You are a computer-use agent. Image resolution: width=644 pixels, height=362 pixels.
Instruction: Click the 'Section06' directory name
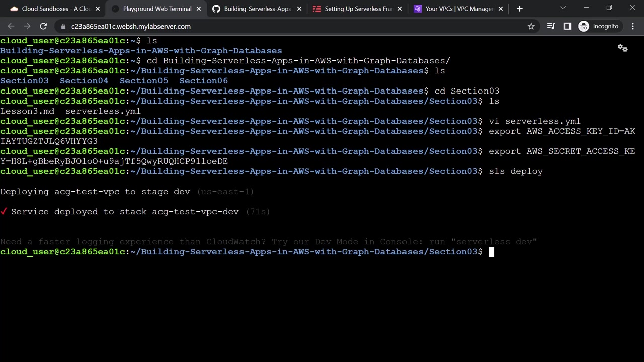(204, 81)
